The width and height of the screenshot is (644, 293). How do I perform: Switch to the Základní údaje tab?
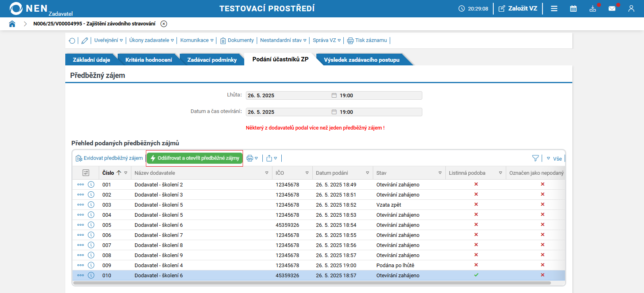[91, 60]
